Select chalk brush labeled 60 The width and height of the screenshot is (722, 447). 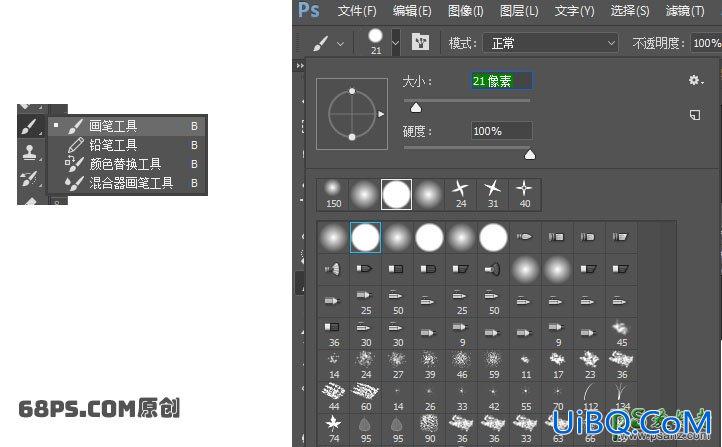366,397
